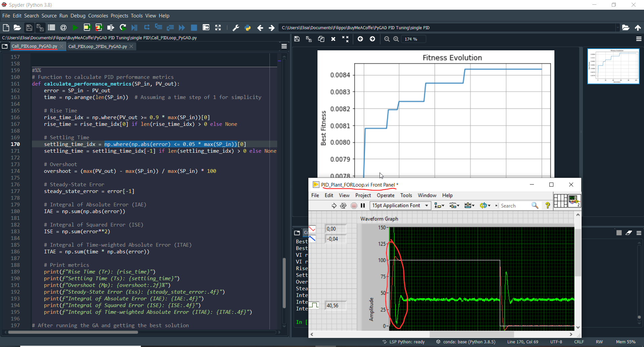Image resolution: width=644 pixels, height=347 pixels.
Task: Click the conda base environment status
Action: pyautogui.click(x=466, y=342)
